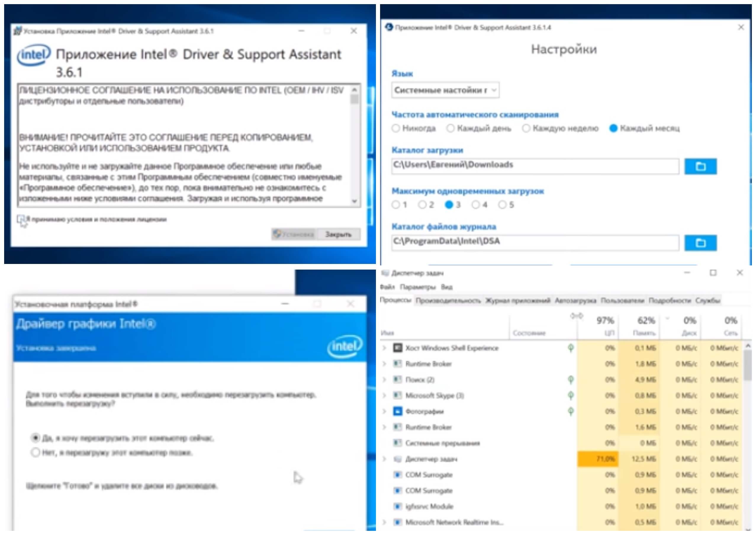Click the Каталог загрузки path field
756x535 pixels.
coord(535,166)
